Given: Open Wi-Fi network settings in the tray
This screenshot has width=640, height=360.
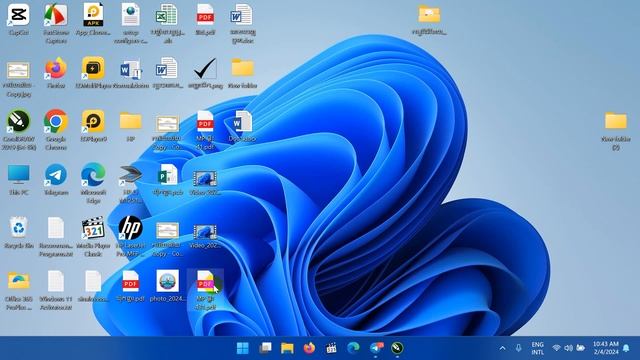Looking at the screenshot, I should tap(556, 348).
